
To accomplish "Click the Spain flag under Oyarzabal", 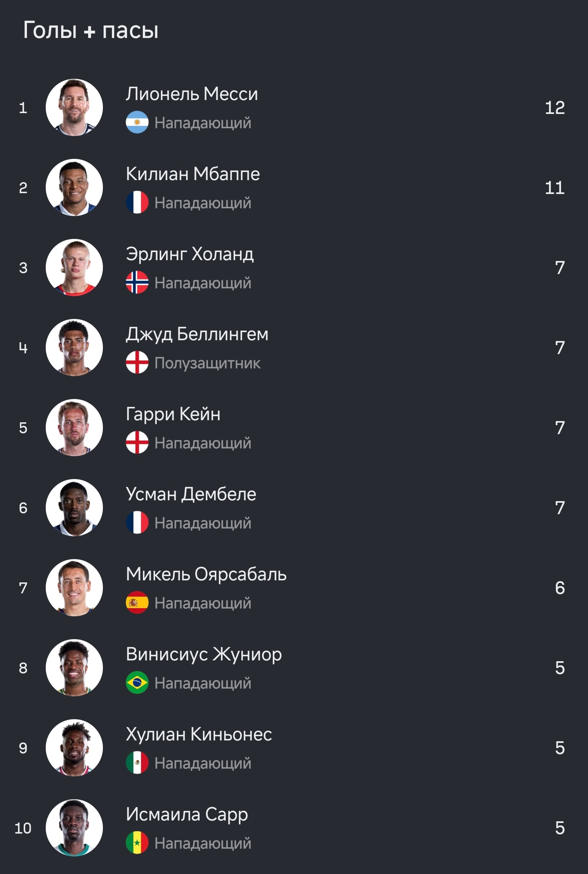I will coord(137,602).
